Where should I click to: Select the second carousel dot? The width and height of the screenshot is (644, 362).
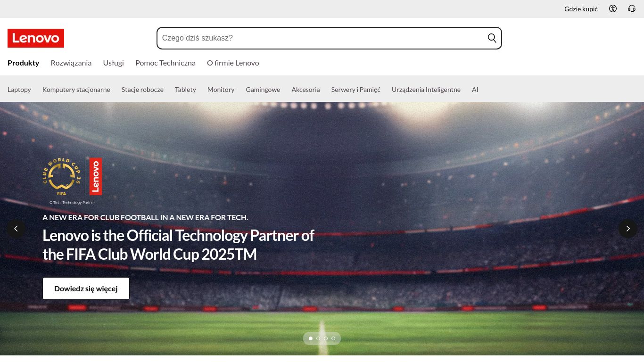(318, 338)
